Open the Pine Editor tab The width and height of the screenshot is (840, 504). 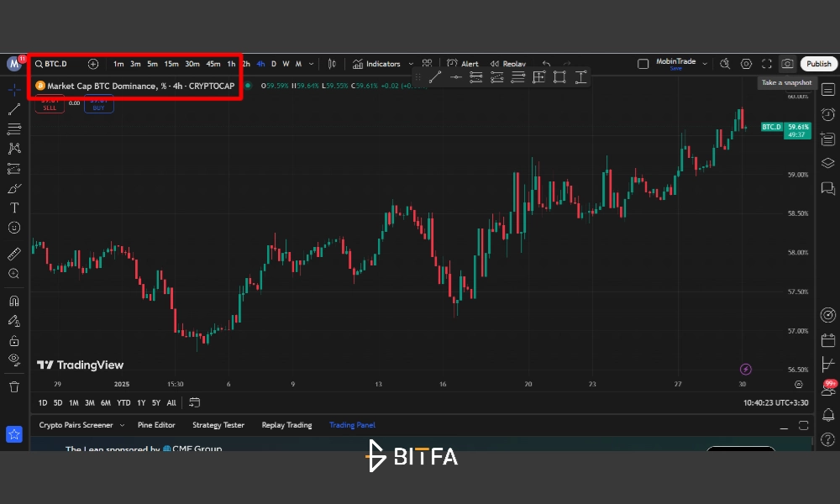[156, 425]
